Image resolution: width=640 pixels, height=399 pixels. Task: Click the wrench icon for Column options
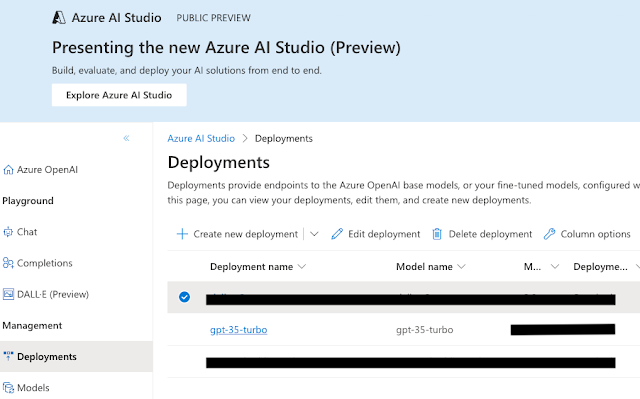point(549,234)
